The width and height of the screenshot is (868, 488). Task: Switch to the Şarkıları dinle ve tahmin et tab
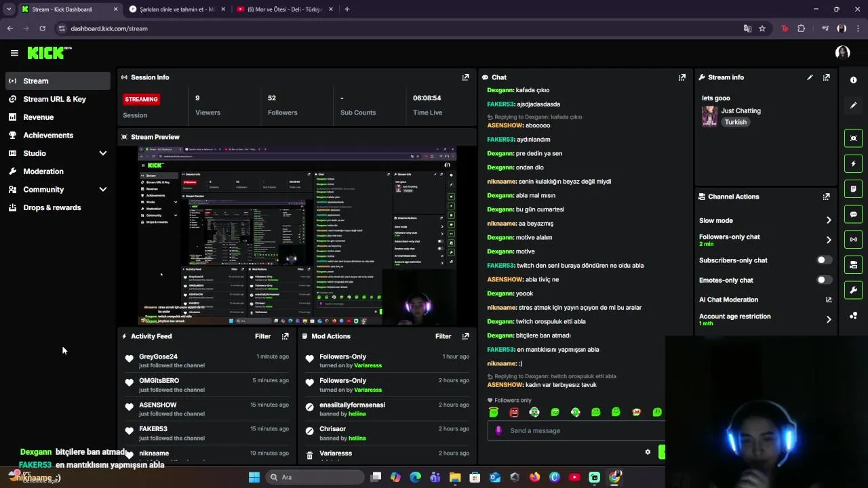click(x=176, y=9)
